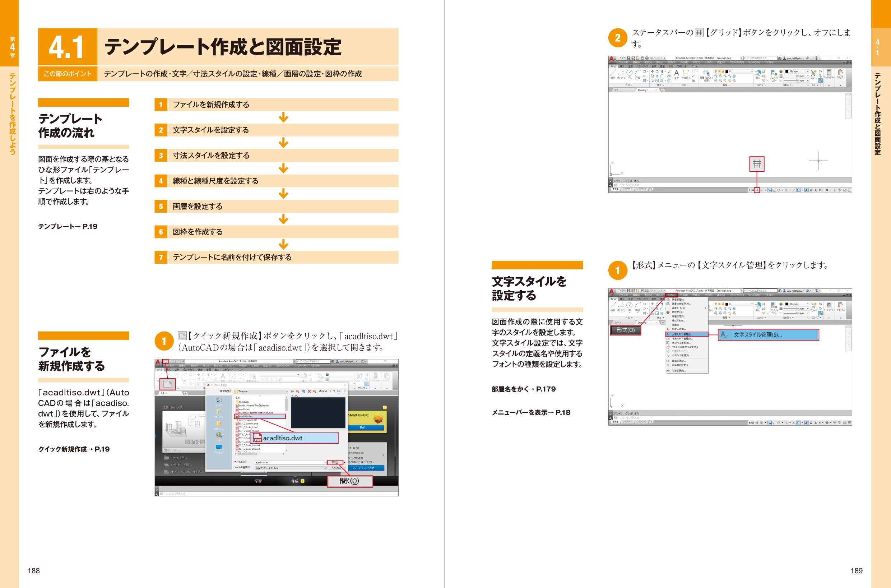Toggle Dynamic input button in grid-off screenshot status bar

tap(770, 190)
